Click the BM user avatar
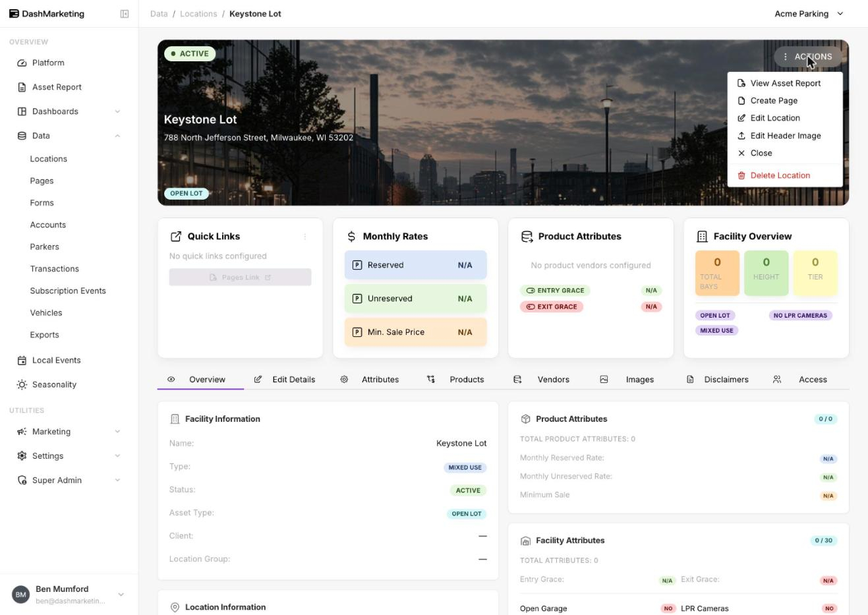The width and height of the screenshot is (868, 615). point(21,595)
